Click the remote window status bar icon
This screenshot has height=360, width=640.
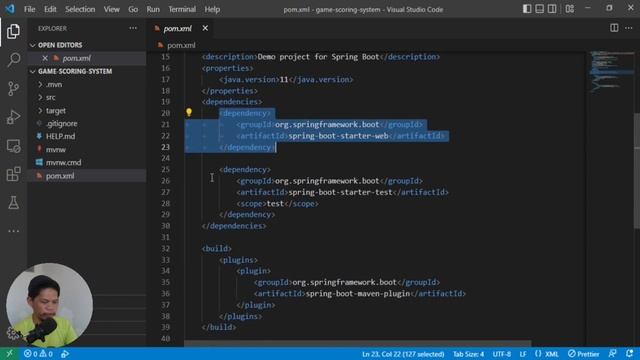[9, 353]
